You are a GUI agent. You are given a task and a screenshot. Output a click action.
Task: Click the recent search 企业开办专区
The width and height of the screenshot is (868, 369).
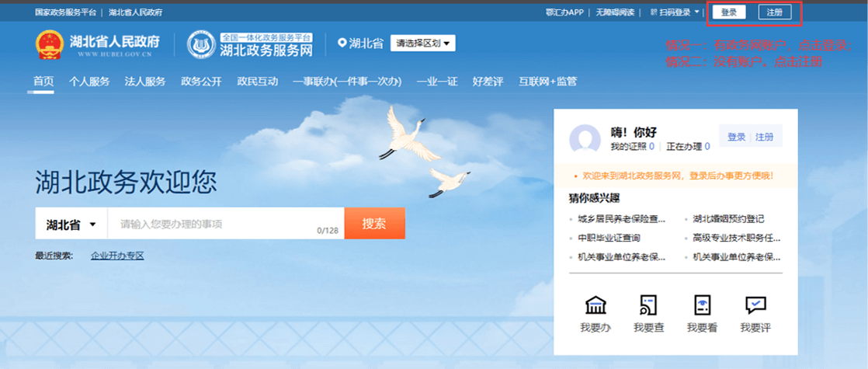point(117,256)
